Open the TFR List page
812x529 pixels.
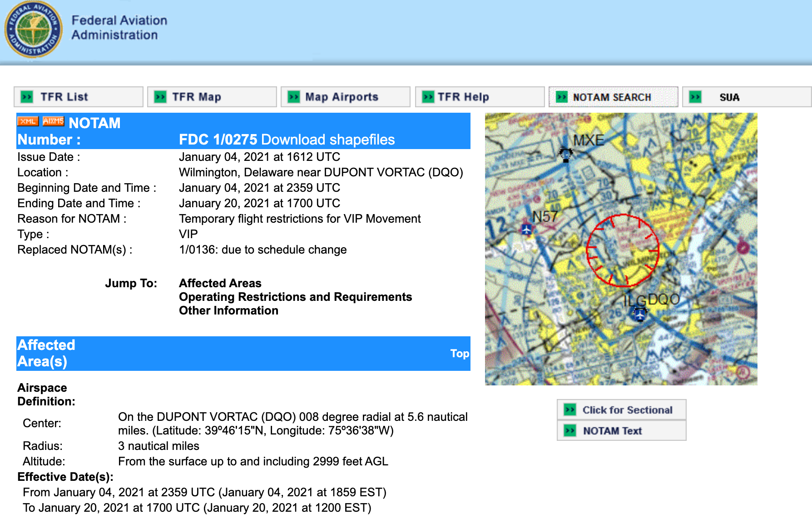[79, 97]
